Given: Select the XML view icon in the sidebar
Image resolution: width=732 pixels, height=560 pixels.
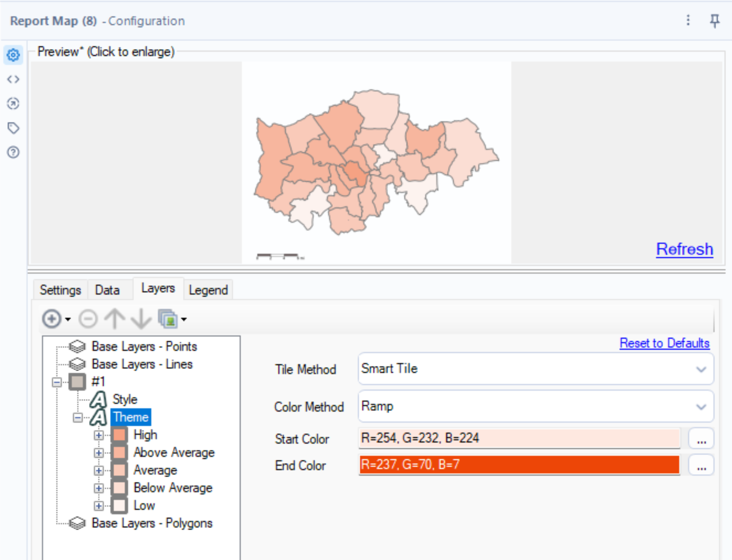Looking at the screenshot, I should [x=13, y=79].
